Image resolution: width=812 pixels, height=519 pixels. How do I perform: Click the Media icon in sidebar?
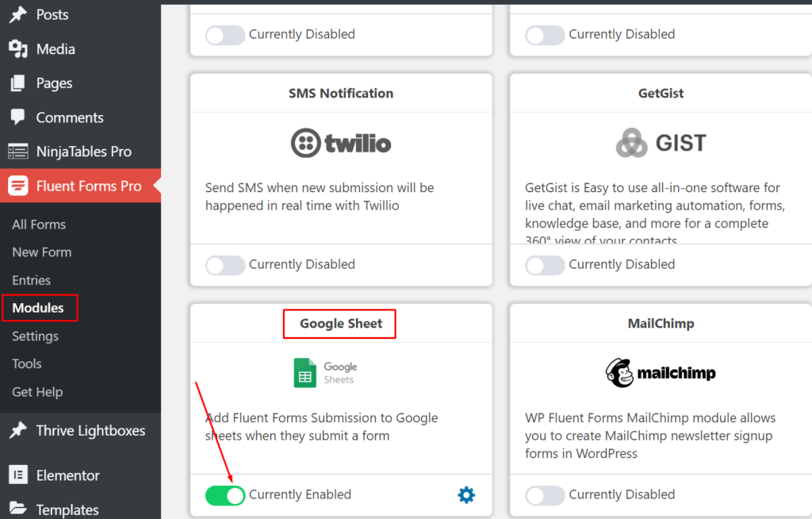[18, 48]
